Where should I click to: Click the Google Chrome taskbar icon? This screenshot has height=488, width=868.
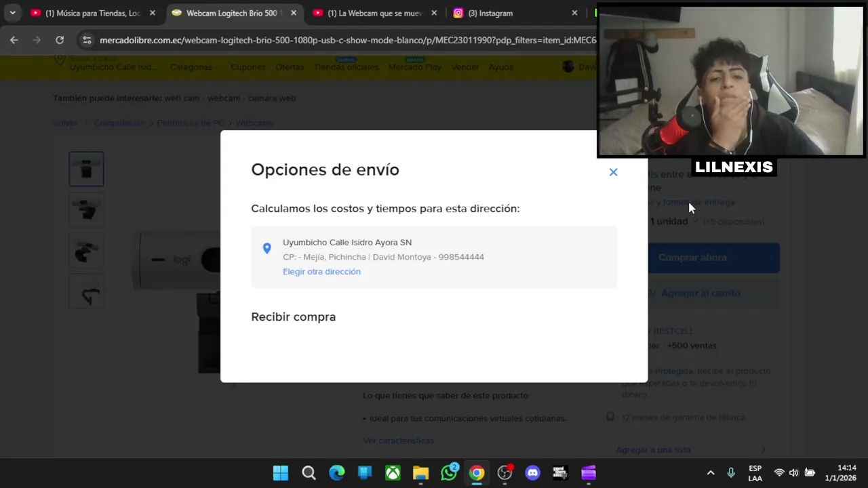(477, 473)
